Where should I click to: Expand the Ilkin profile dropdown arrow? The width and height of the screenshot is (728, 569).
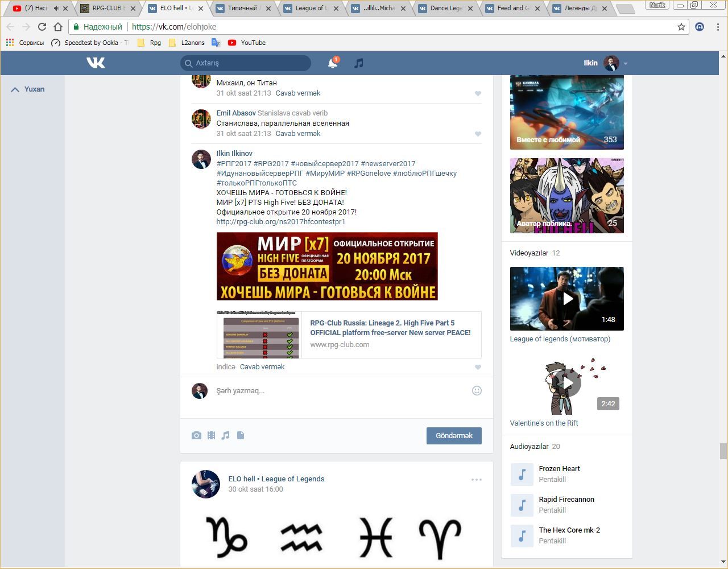click(626, 64)
